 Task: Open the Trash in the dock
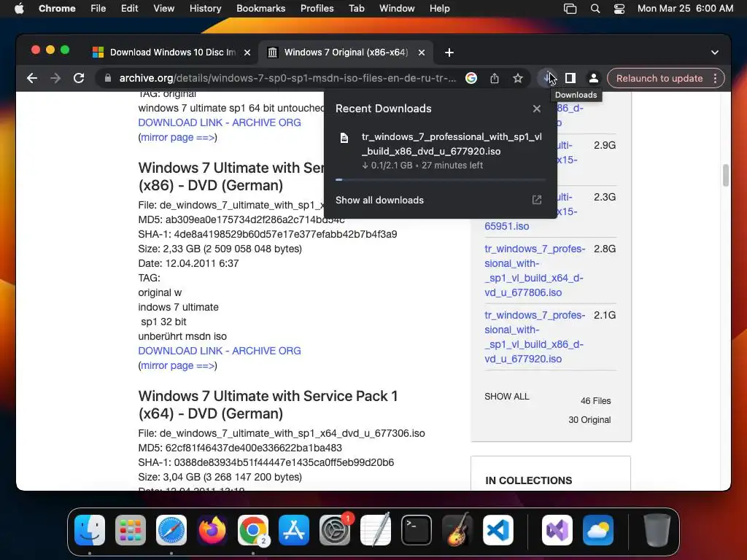coord(657,530)
